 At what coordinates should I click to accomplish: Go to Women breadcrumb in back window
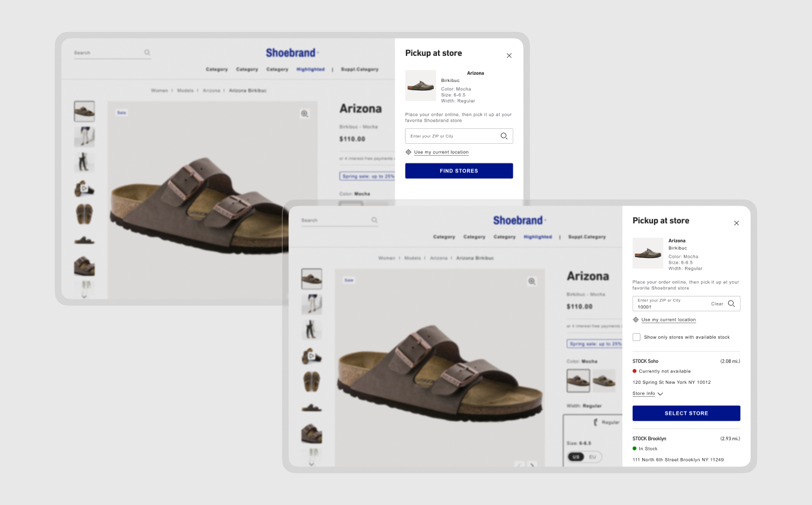click(160, 91)
